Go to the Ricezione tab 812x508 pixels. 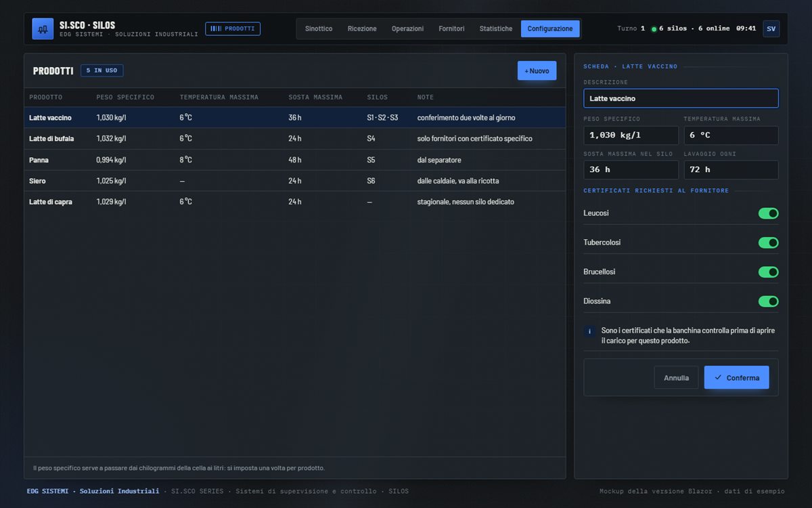tap(362, 28)
